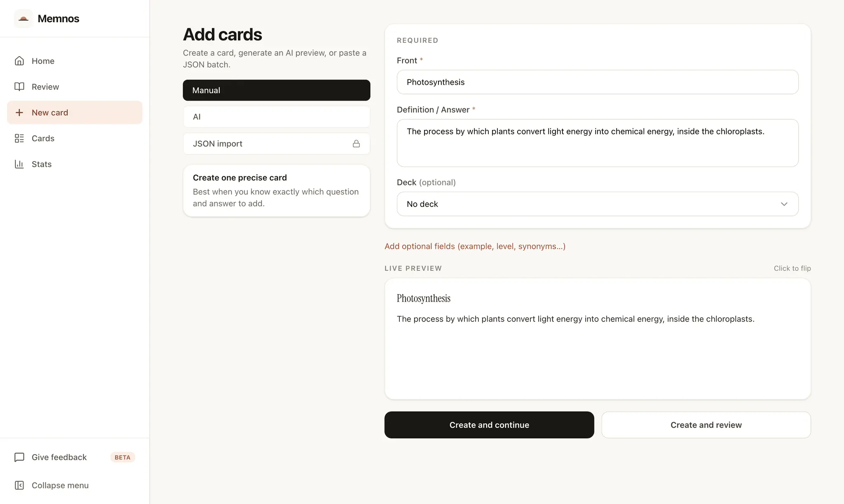
Task: Open Home via its house icon
Action: (19, 61)
